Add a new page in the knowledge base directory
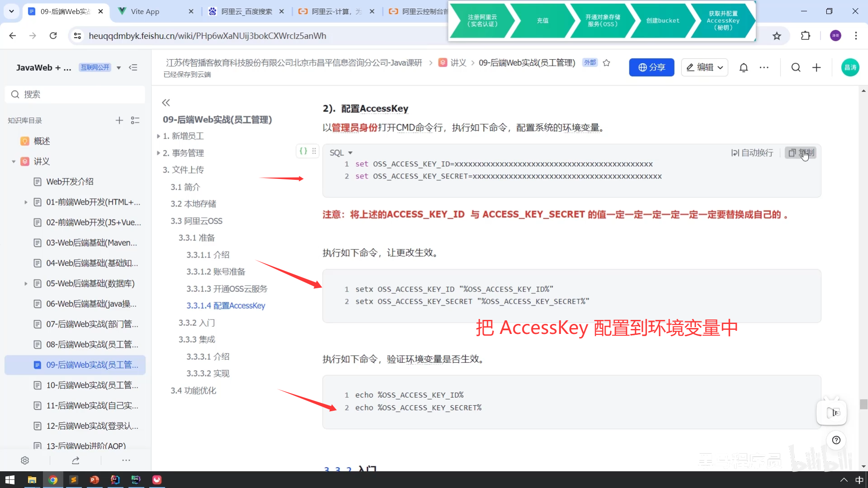This screenshot has width=868, height=488. click(119, 120)
